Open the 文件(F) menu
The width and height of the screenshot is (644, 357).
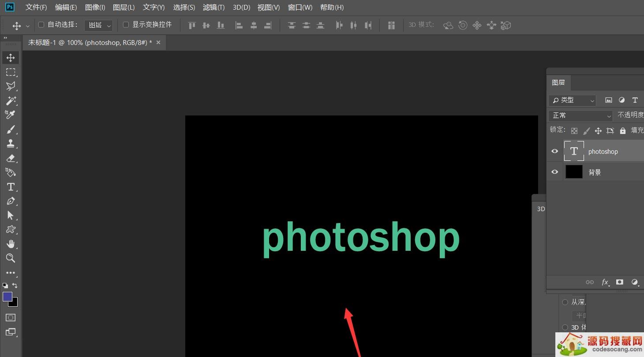tap(36, 7)
